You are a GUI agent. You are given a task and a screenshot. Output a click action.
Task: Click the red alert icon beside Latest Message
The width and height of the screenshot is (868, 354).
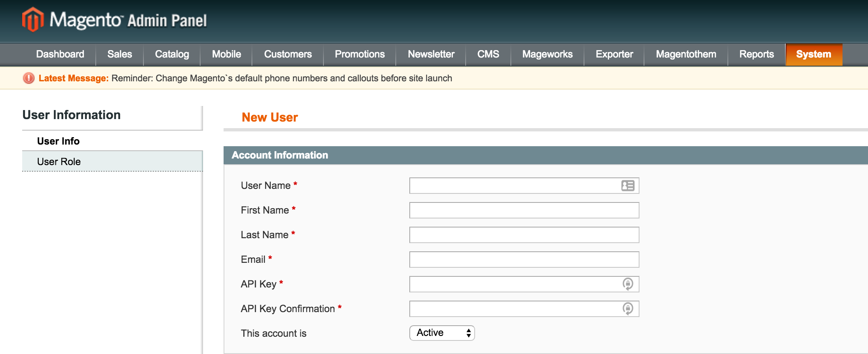[x=29, y=78]
